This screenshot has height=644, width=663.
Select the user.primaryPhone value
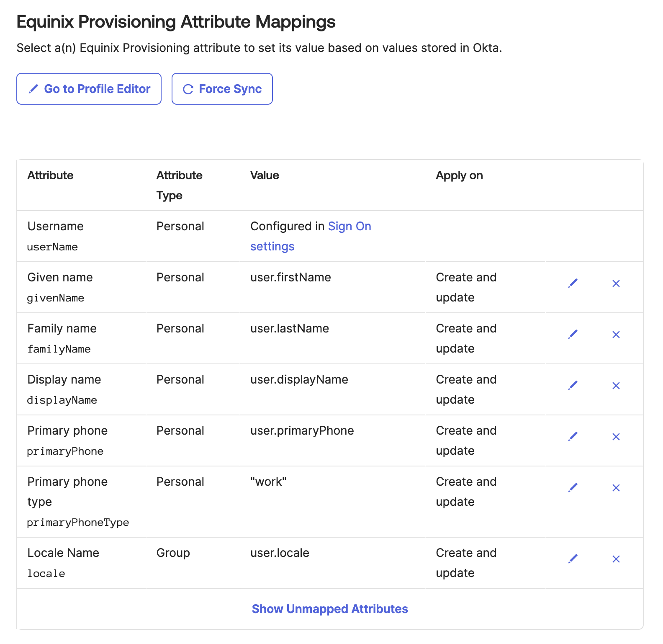click(x=302, y=430)
